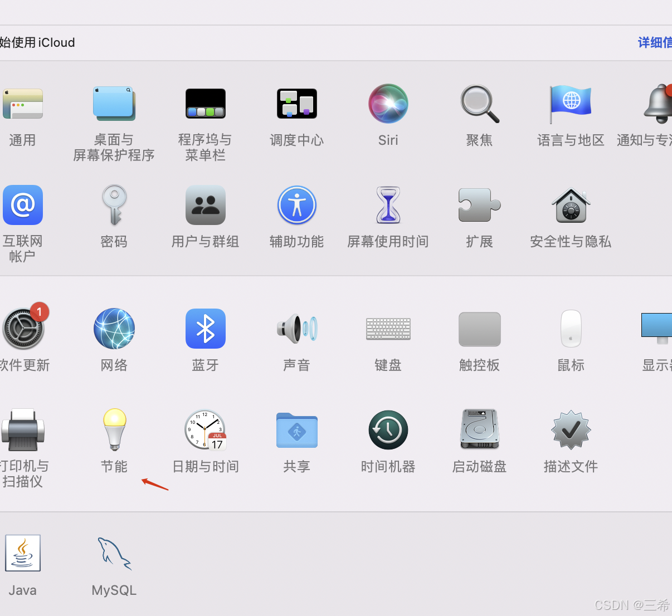The image size is (672, 616).
Task: Open 声音 speaker icon
Action: 297,329
